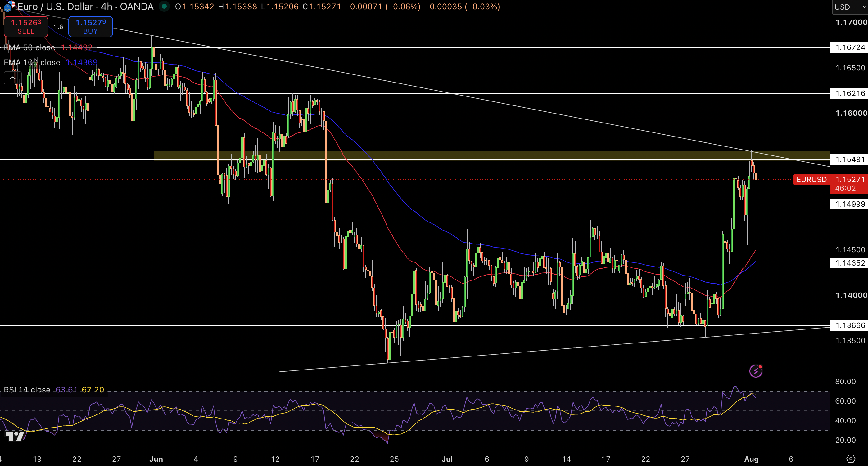868x466 pixels.
Task: Select the EMA 50 close indicator label
Action: point(29,47)
